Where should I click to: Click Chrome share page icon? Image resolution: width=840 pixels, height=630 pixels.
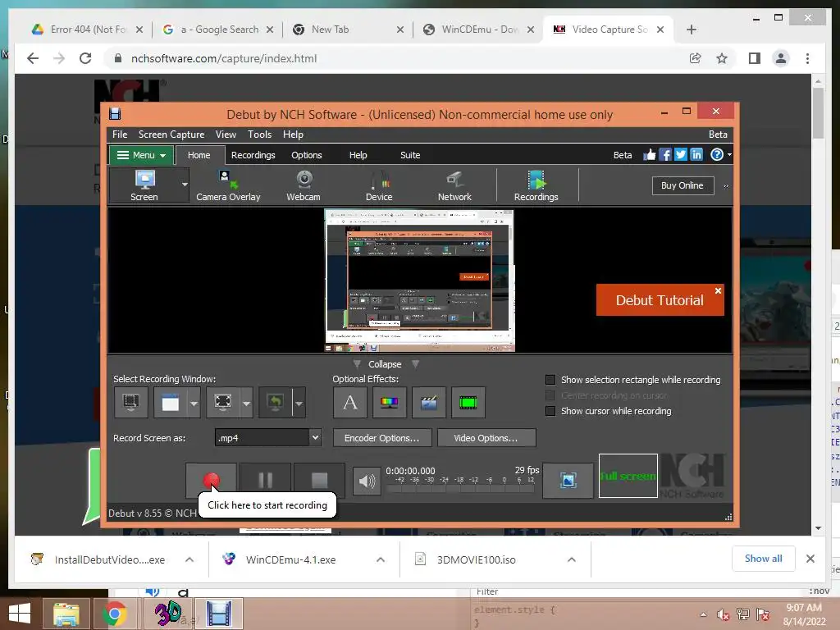(696, 58)
